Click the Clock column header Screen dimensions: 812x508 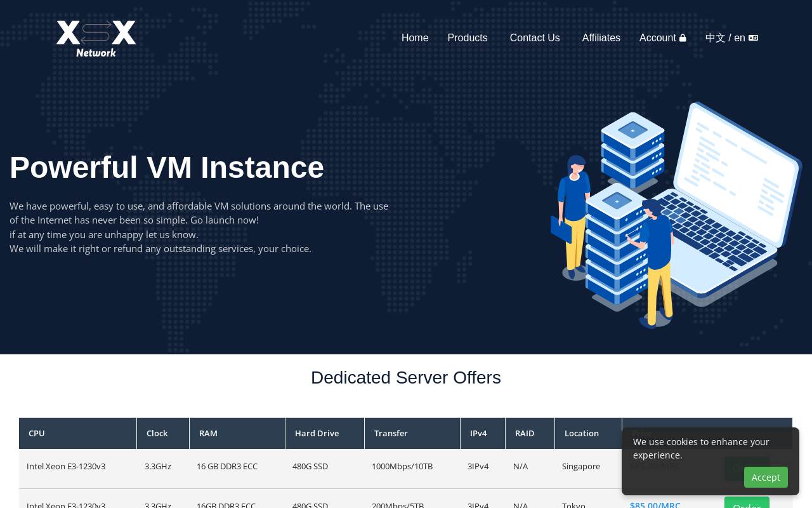pyautogui.click(x=163, y=433)
